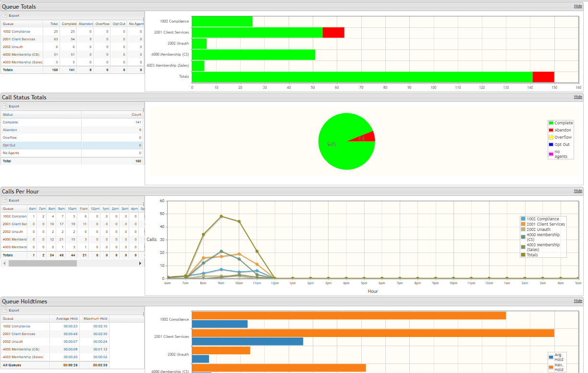Select the Abandon row in Call Status table
This screenshot has height=373, width=588.
click(x=72, y=130)
